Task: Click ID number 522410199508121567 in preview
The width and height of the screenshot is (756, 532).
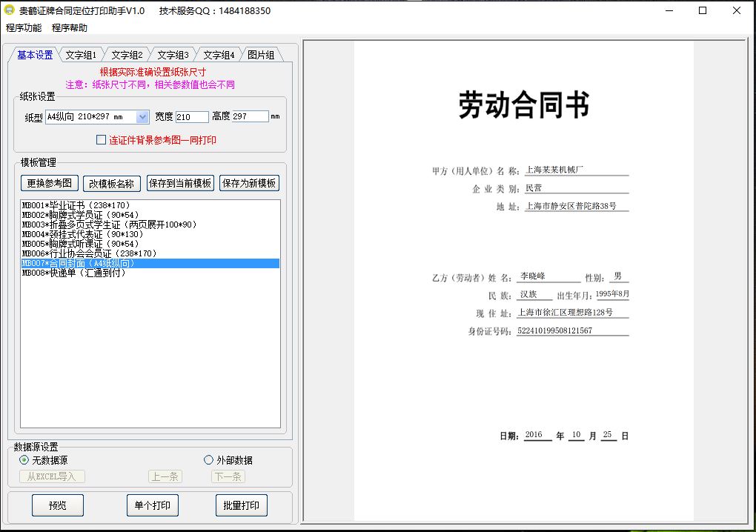Action: tap(554, 330)
